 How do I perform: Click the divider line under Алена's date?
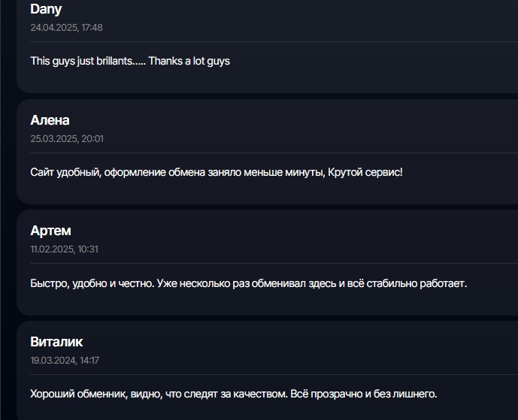tap(271, 153)
